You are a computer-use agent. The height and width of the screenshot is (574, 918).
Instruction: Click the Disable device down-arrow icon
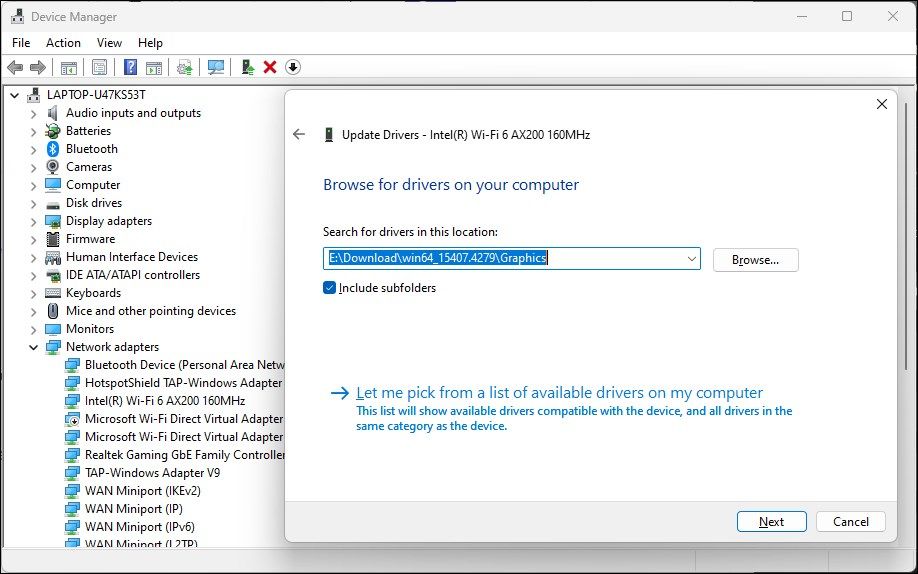coord(293,67)
